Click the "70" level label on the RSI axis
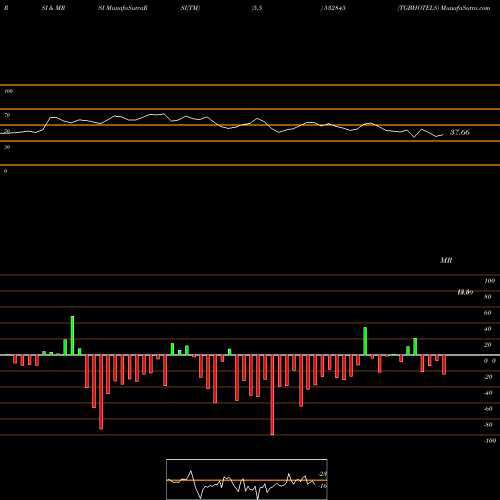This screenshot has width=500, height=500. 7,115
